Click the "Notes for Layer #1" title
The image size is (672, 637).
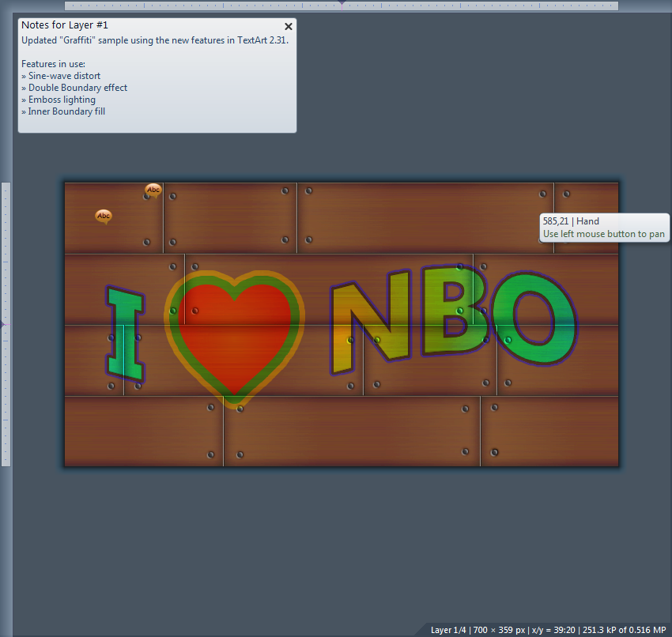coord(65,25)
